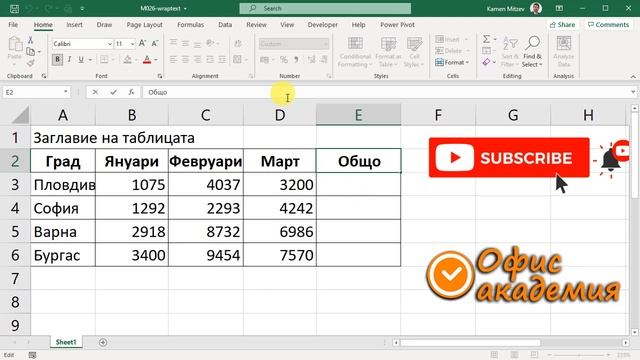Click the red Font Color icon
This screenshot has width=640, height=360.
[147, 60]
